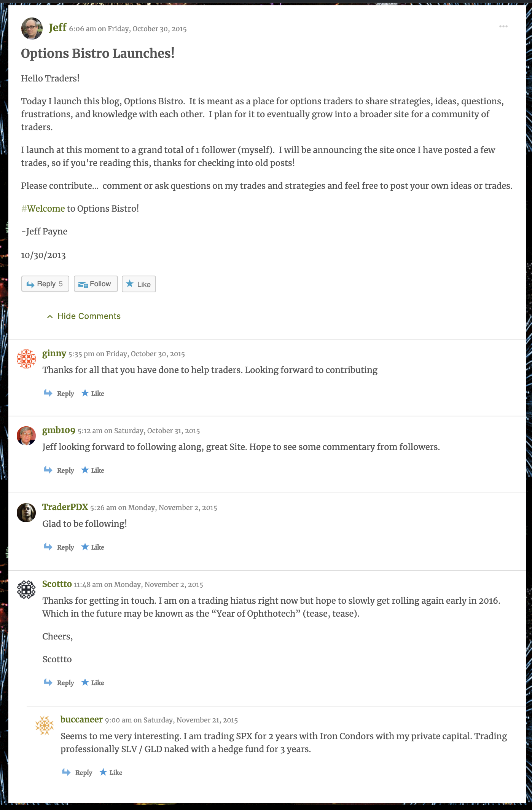Open gmb109's avatar photo

pyautogui.click(x=26, y=435)
